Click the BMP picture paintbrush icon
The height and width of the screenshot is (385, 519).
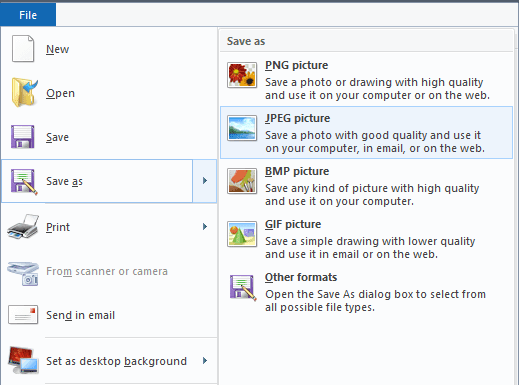pyautogui.click(x=242, y=181)
